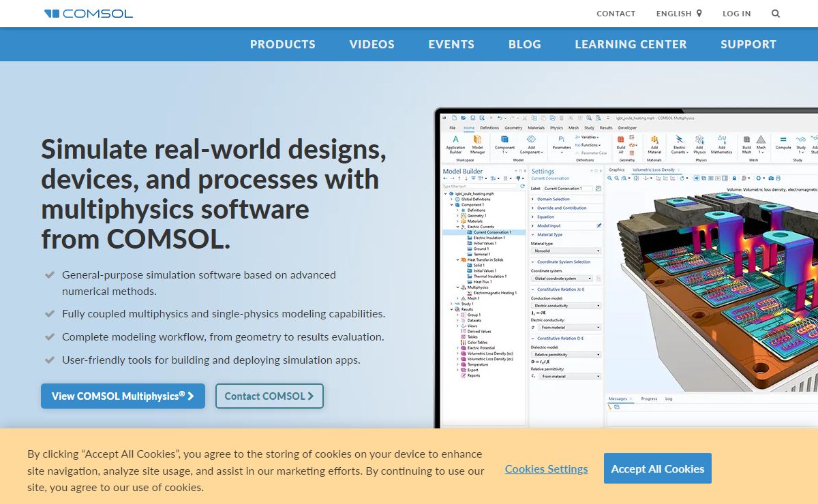Open SUPPORT nav item
This screenshot has width=818, height=504.
point(748,44)
